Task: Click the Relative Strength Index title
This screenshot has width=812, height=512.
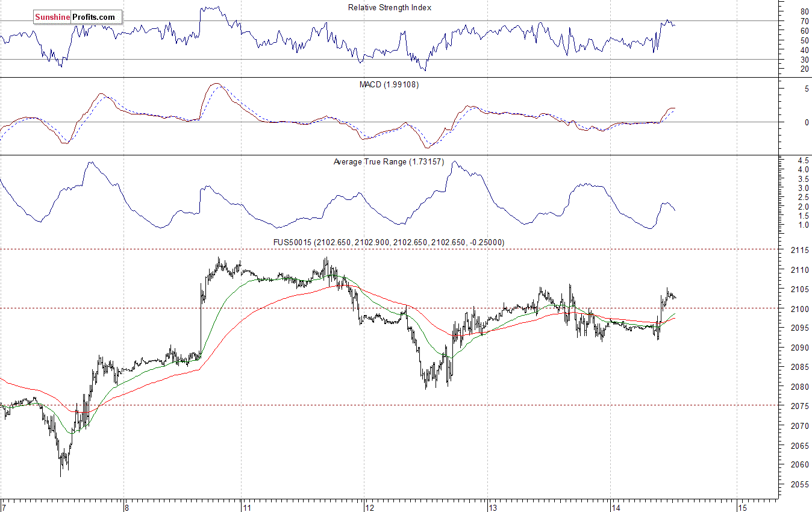Action: (x=390, y=8)
